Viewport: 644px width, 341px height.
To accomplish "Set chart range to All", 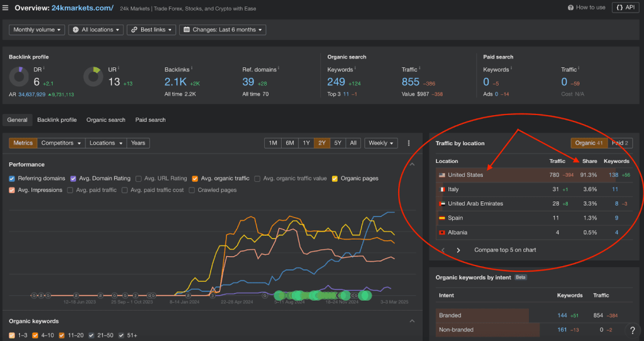I will [353, 143].
